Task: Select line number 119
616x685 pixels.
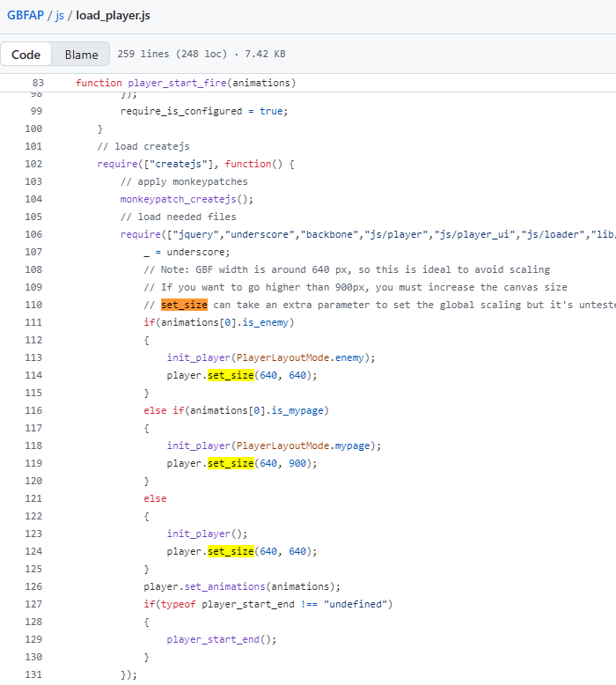Action: (x=33, y=463)
